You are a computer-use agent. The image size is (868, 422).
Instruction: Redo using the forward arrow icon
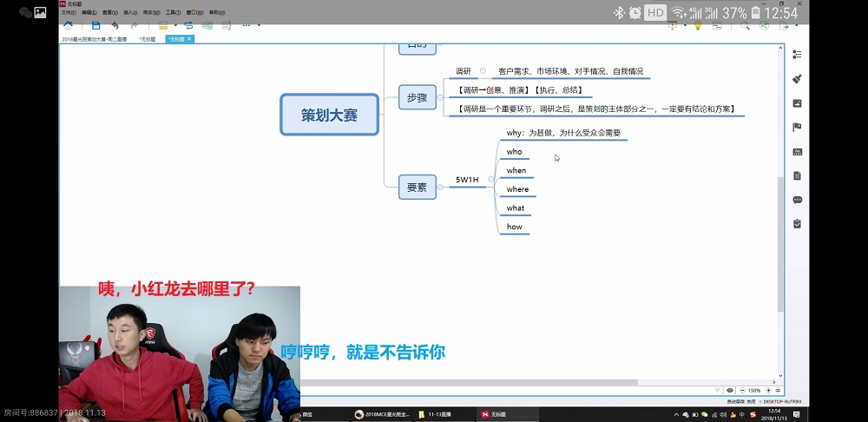134,25
